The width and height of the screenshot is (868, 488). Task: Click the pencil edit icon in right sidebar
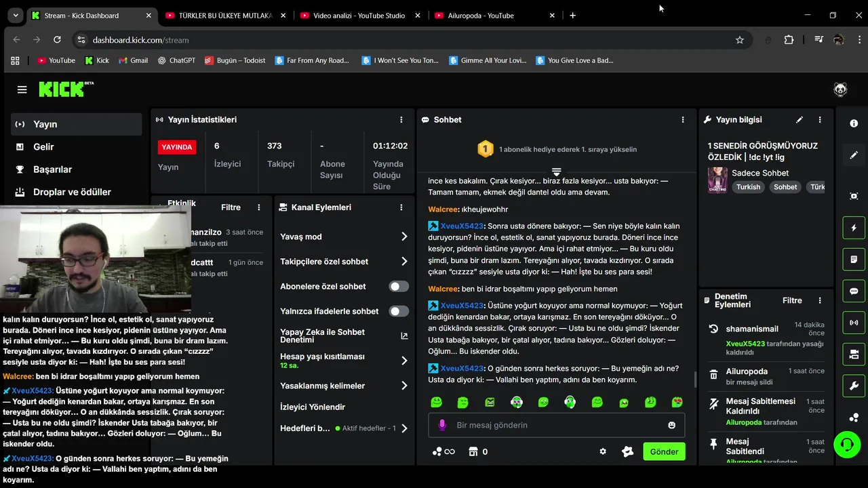854,155
